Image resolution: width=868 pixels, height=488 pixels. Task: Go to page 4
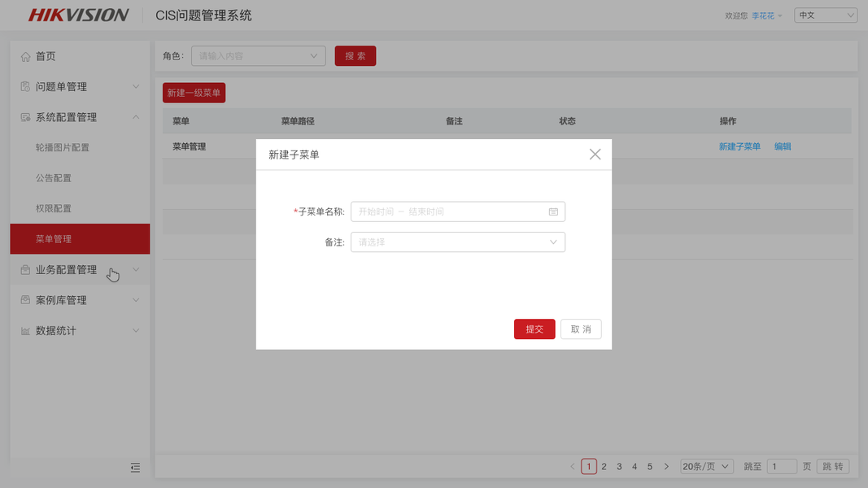pyautogui.click(x=635, y=466)
